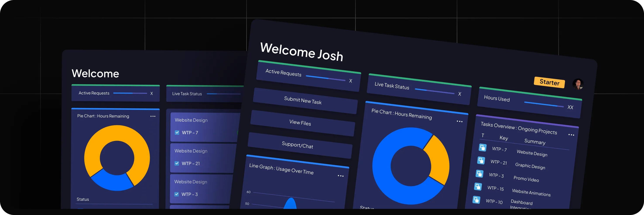The image size is (644, 215).
Task: Click Live Task Status progress bar, Josh window
Action: (x=435, y=91)
